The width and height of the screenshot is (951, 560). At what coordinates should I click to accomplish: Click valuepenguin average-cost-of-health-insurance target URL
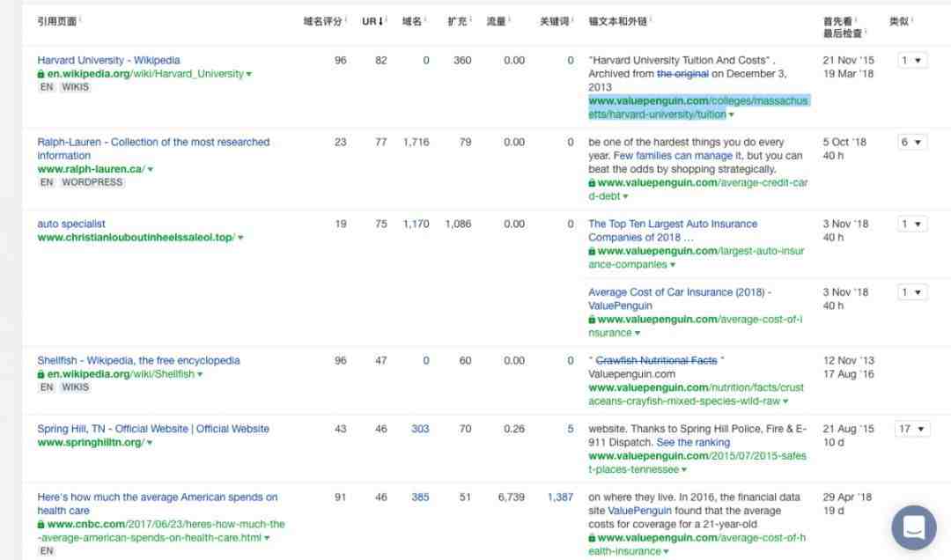click(697, 544)
